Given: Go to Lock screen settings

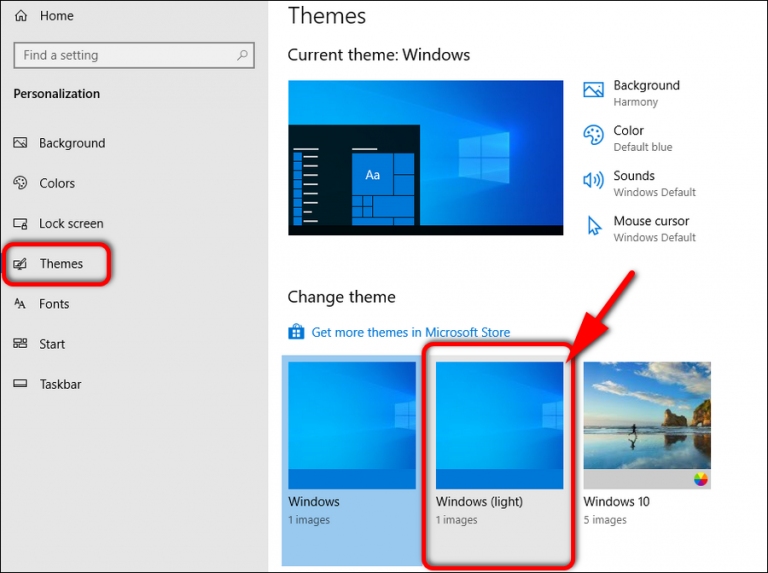Looking at the screenshot, I should point(71,223).
